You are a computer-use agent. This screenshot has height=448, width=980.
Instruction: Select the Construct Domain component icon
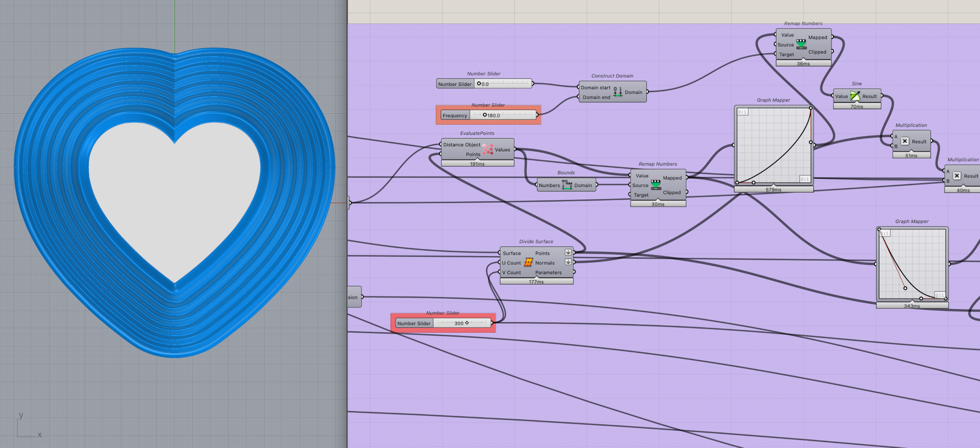click(x=617, y=92)
